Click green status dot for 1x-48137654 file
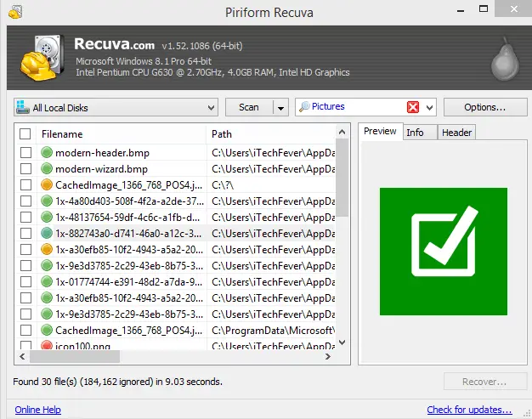The width and height of the screenshot is (532, 419). [x=47, y=217]
